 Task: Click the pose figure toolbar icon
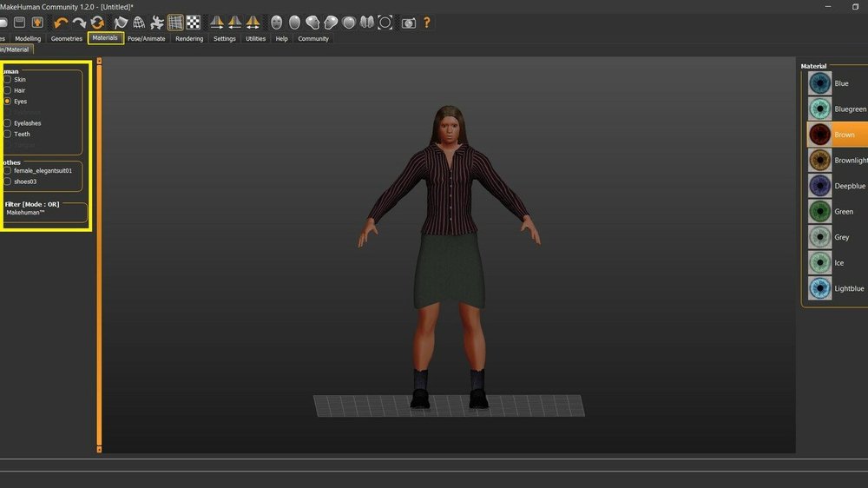[157, 23]
